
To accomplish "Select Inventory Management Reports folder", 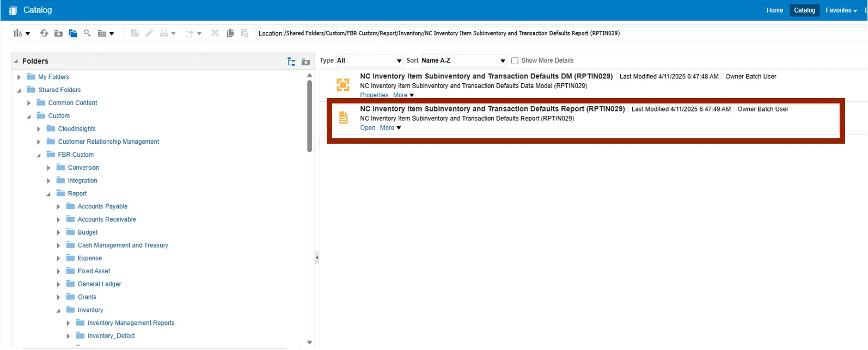I will tap(131, 323).
